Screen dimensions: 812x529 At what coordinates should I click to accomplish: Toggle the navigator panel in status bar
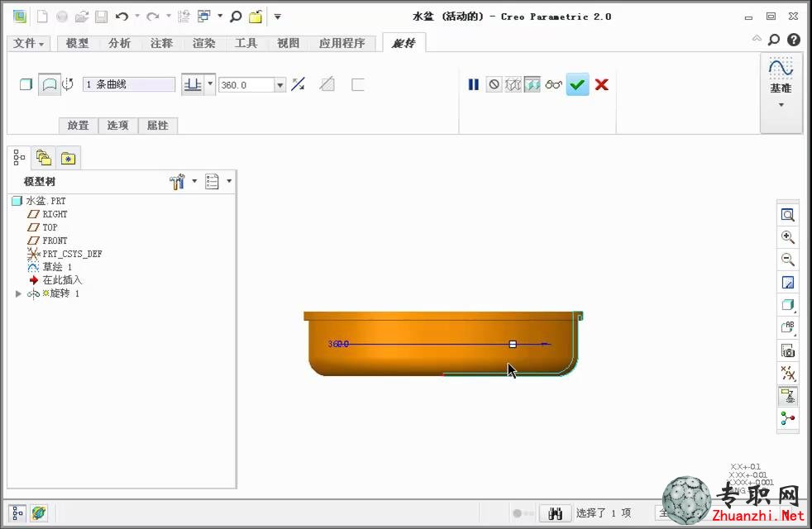pos(17,513)
